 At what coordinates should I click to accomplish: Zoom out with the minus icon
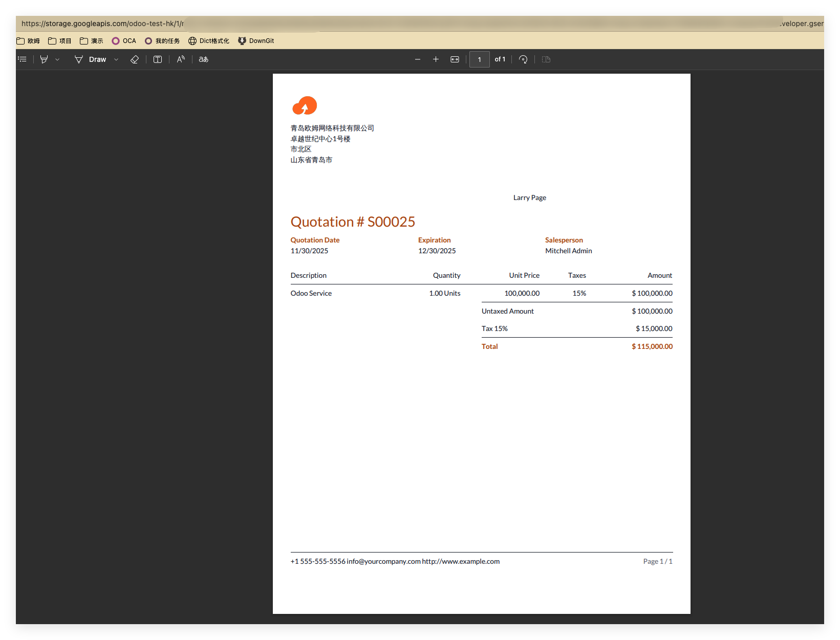point(418,59)
